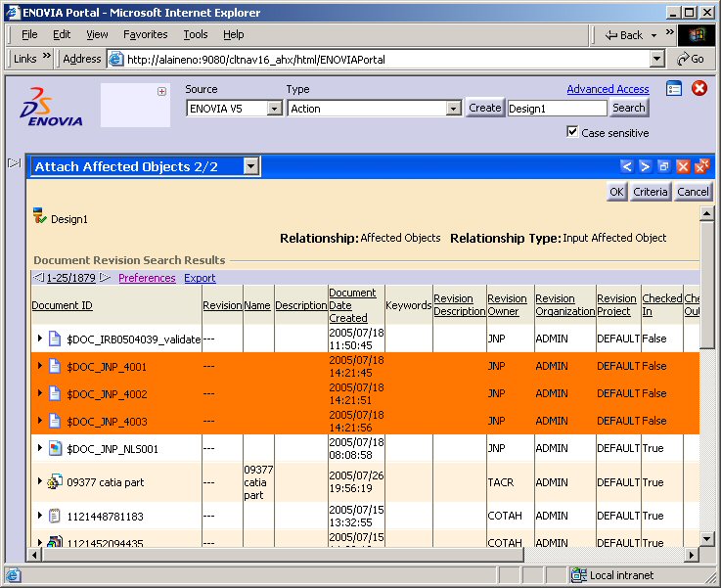Screen dimensions: 721x588
Task: Click the $DOC_JNP_4002 document icon
Action: click(x=55, y=394)
